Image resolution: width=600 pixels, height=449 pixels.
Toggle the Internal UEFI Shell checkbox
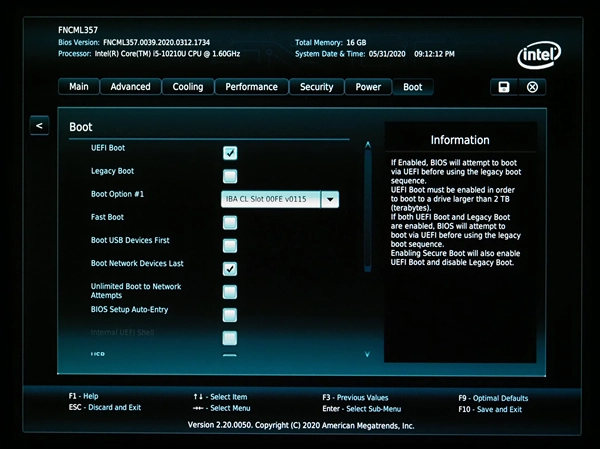(230, 338)
